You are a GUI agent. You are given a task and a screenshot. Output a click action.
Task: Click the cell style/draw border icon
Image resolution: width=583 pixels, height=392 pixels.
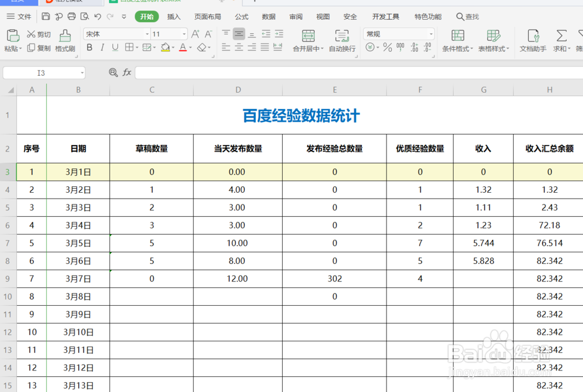[147, 47]
